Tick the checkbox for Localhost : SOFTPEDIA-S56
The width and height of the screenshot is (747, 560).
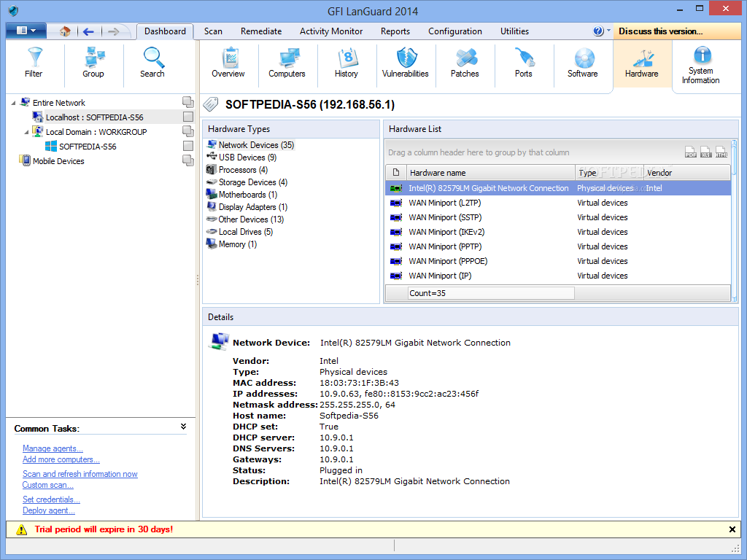188,117
